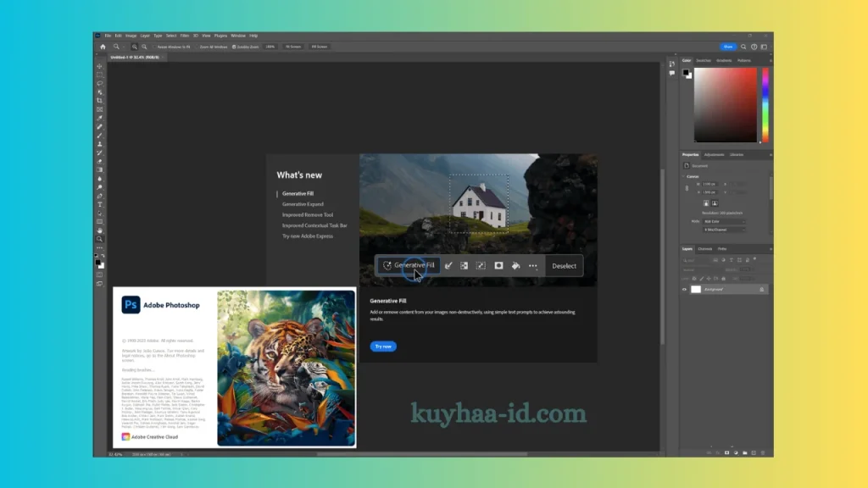The height and width of the screenshot is (488, 868).
Task: Select the Move tool
Action: pos(100,66)
